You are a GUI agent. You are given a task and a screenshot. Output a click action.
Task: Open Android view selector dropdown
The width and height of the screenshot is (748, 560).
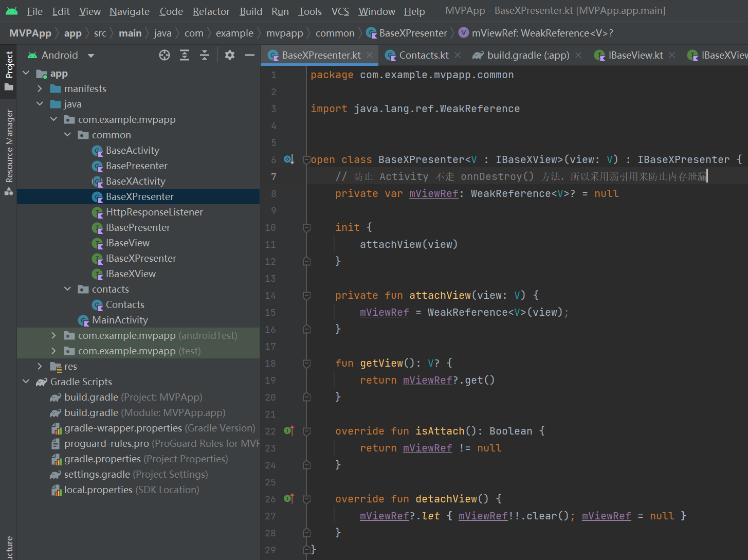[x=61, y=55]
